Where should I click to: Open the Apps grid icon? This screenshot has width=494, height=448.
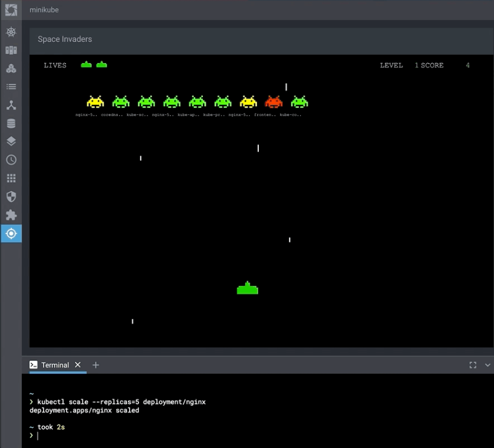click(x=11, y=179)
